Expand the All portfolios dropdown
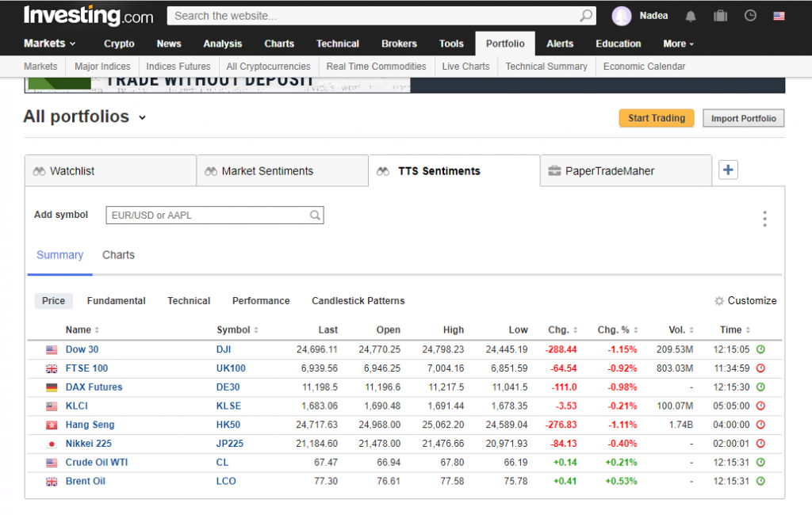 point(142,117)
